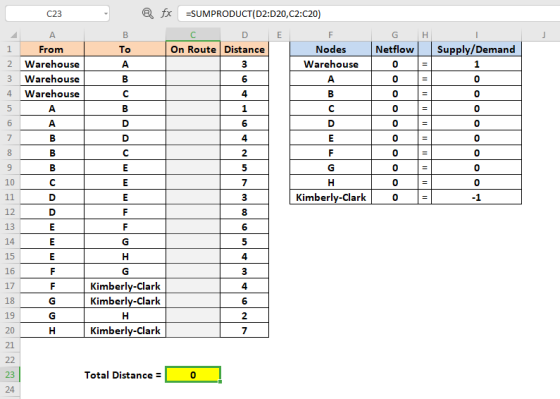Click distance 7 in row 20
The height and width of the screenshot is (399, 560).
coord(244,331)
